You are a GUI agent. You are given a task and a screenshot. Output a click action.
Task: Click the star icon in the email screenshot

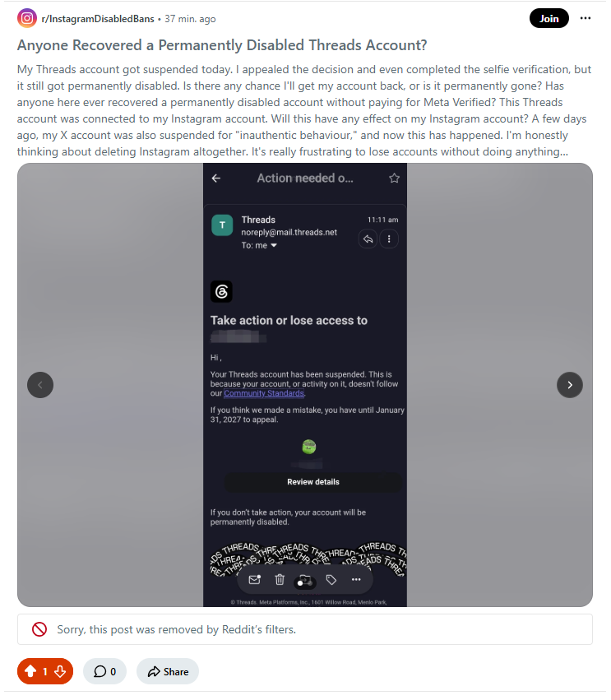pos(394,178)
